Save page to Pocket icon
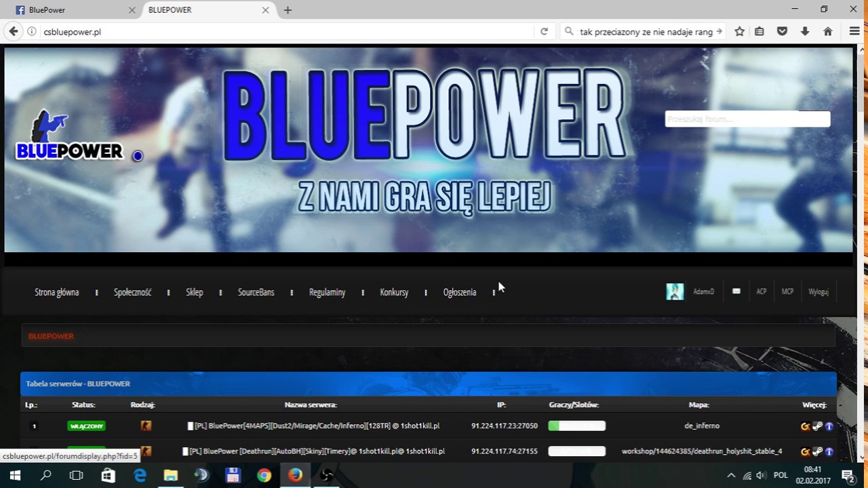 point(782,31)
